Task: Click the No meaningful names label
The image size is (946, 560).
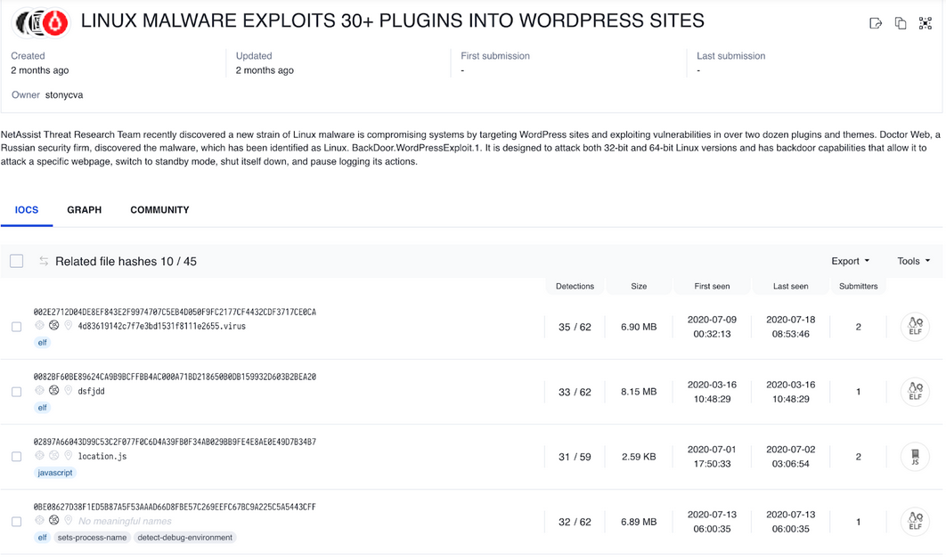Action: coord(125,521)
